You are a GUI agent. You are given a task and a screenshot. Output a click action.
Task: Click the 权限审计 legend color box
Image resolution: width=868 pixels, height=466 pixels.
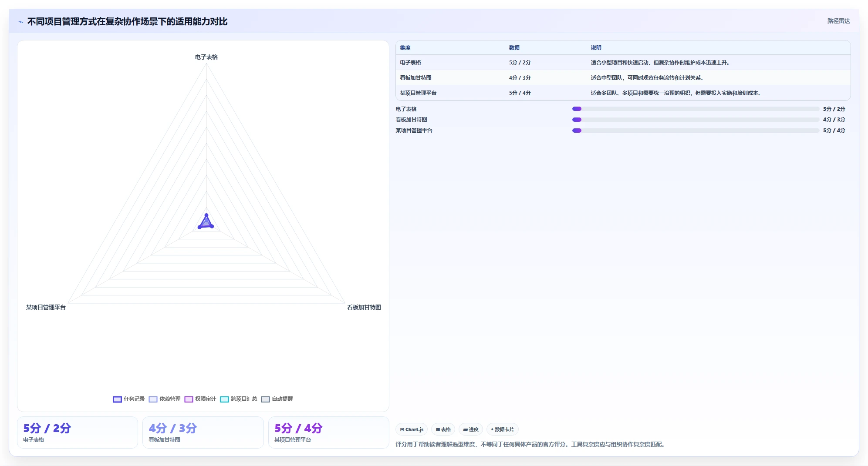189,399
